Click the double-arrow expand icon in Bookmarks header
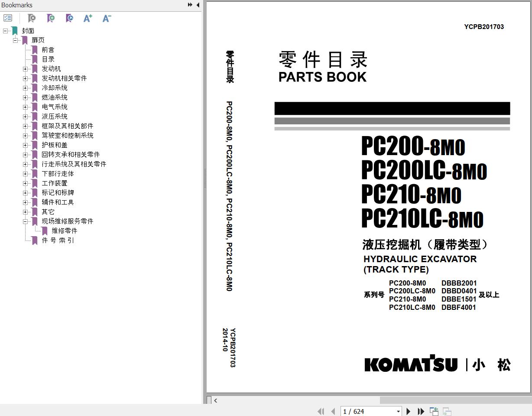This screenshot has width=532, height=416. point(190,5)
